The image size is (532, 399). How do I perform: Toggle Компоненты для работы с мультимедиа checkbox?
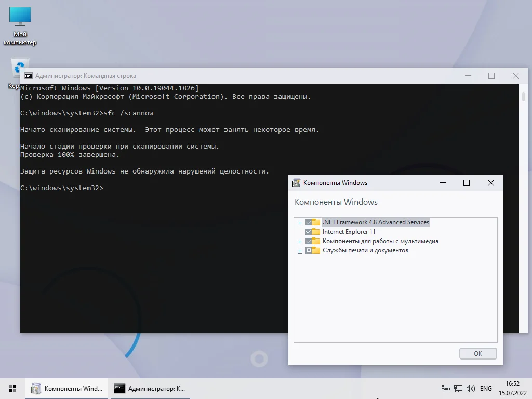tap(309, 241)
